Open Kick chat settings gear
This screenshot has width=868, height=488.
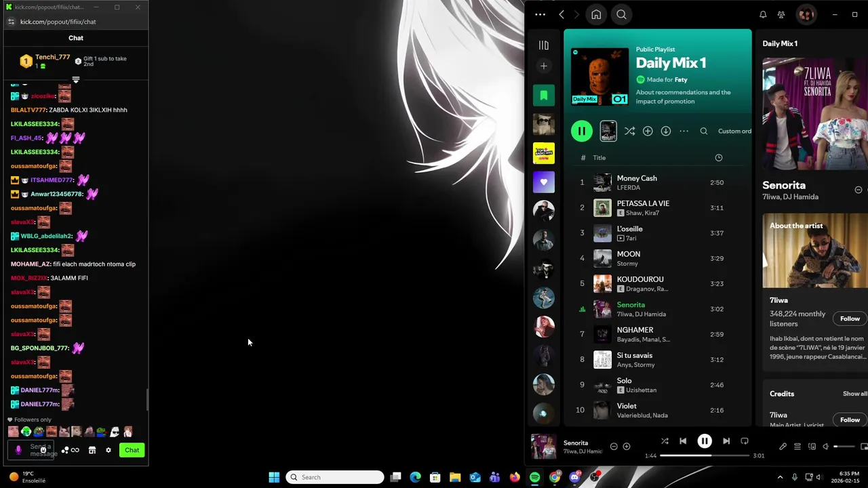[108, 450]
